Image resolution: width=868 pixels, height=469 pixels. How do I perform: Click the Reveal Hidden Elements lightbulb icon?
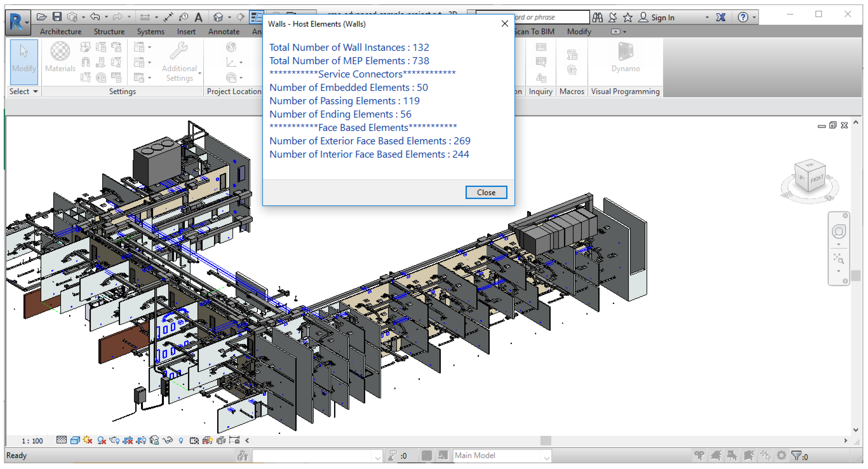181,440
